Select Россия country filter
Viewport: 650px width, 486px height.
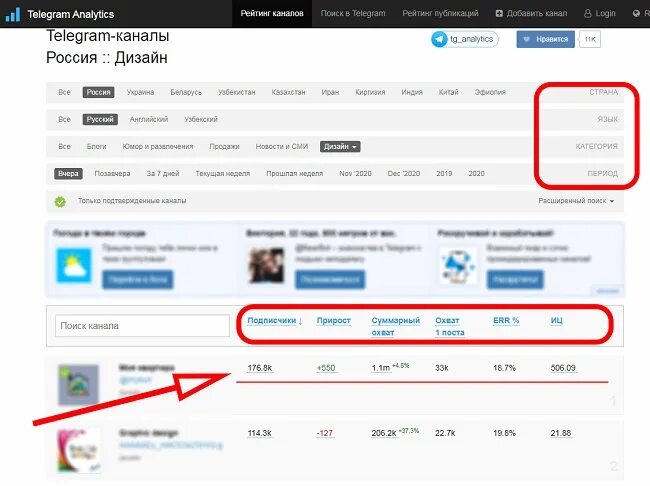[x=98, y=92]
